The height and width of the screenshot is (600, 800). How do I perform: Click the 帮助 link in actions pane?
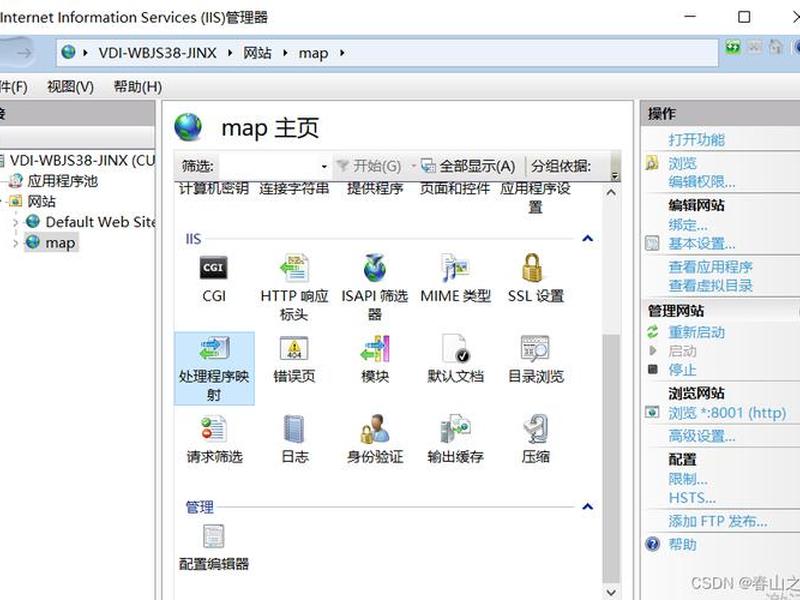pyautogui.click(x=682, y=544)
